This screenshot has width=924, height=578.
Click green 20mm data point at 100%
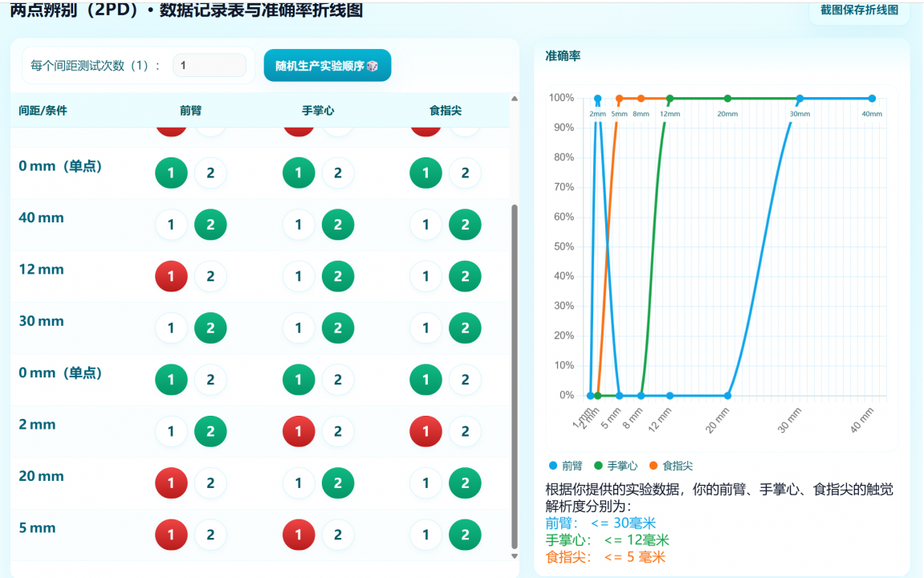(728, 99)
